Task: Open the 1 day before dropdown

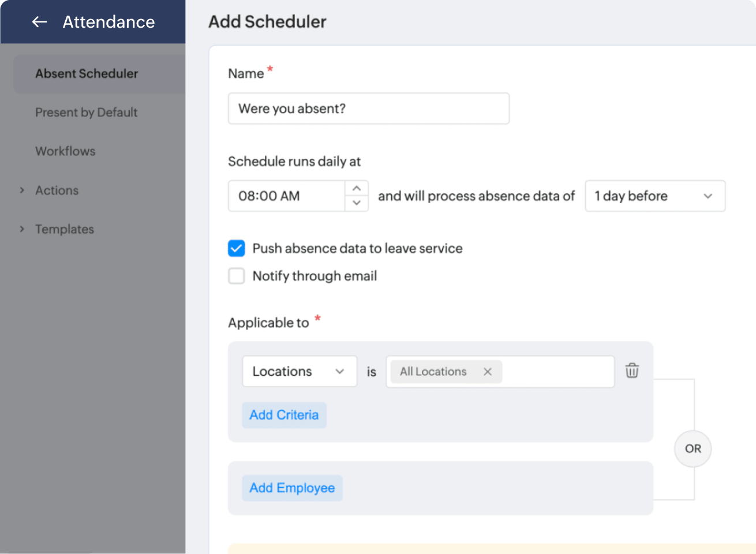Action: point(654,196)
